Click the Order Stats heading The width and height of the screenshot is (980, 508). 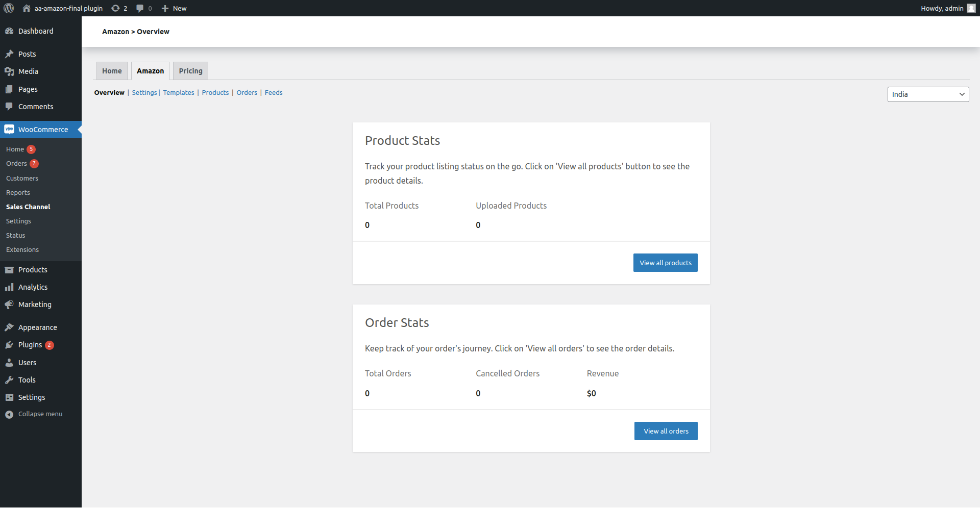click(x=397, y=323)
